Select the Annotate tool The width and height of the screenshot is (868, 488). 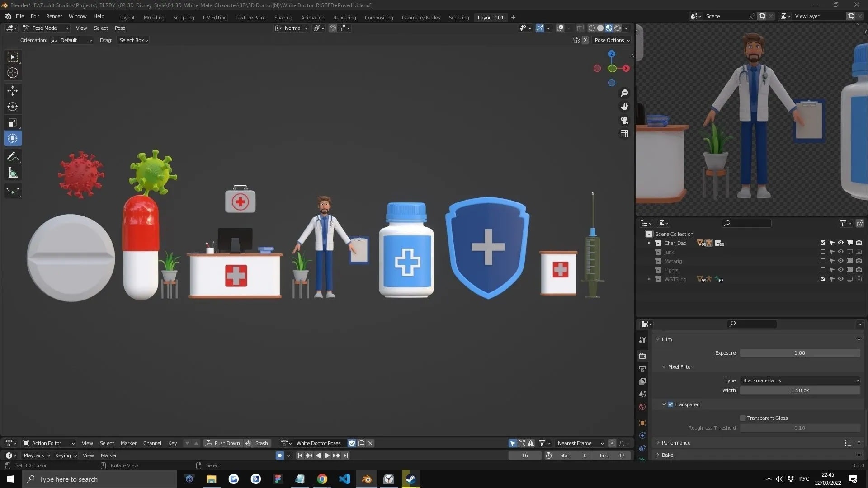coord(12,156)
